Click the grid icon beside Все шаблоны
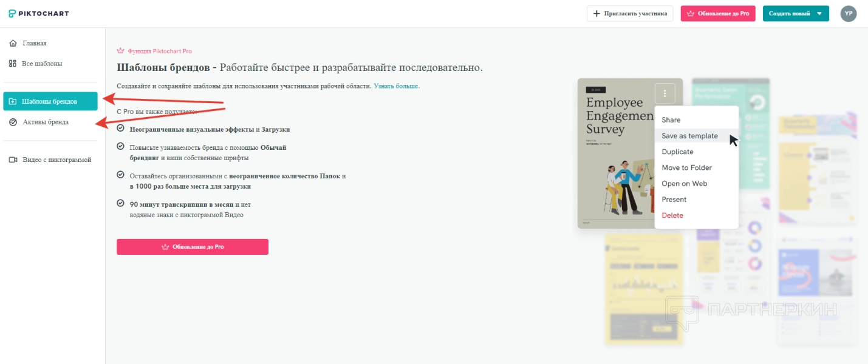Viewport: 868px width, 364px height. point(13,64)
